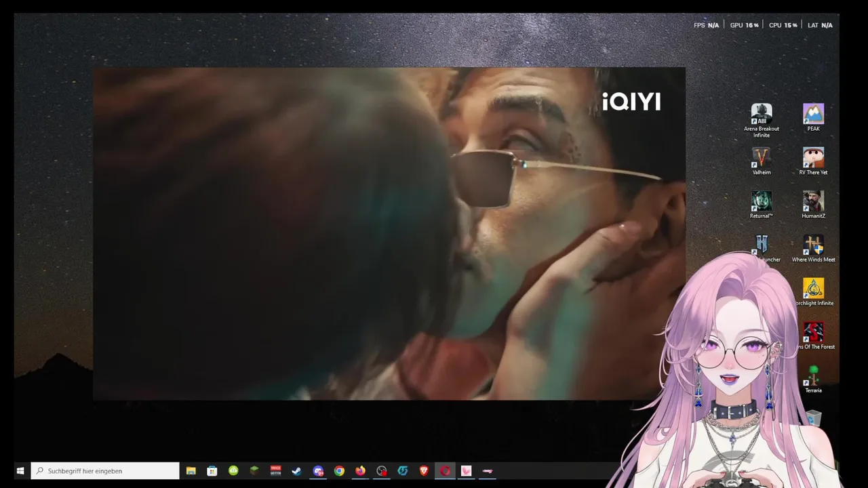Open the teal hexagon taskbar app icon
868x488 pixels.
click(403, 470)
